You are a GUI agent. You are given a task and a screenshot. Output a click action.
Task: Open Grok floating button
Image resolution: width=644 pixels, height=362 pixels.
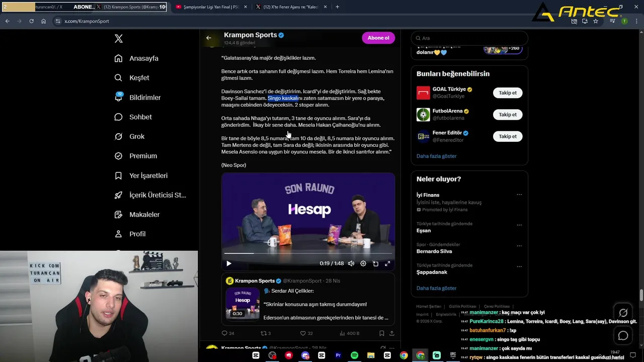click(x=623, y=313)
